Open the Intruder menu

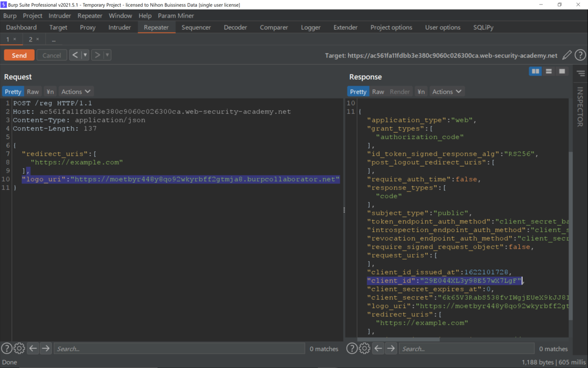pos(60,16)
